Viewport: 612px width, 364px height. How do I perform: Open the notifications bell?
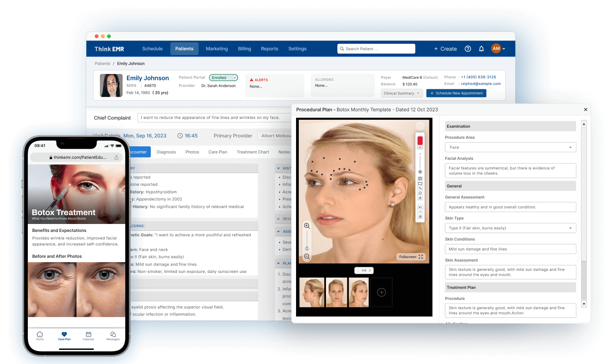[x=481, y=49]
